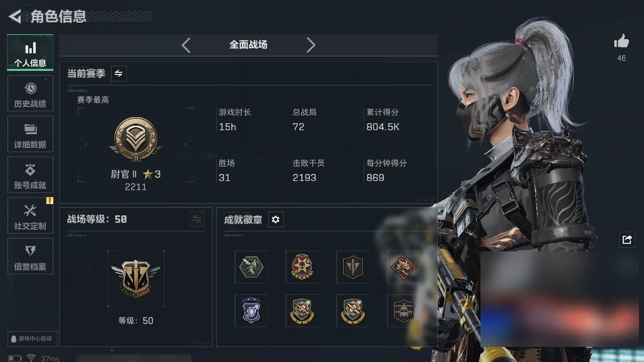Click the level 50 battlefield badge

[x=136, y=279]
